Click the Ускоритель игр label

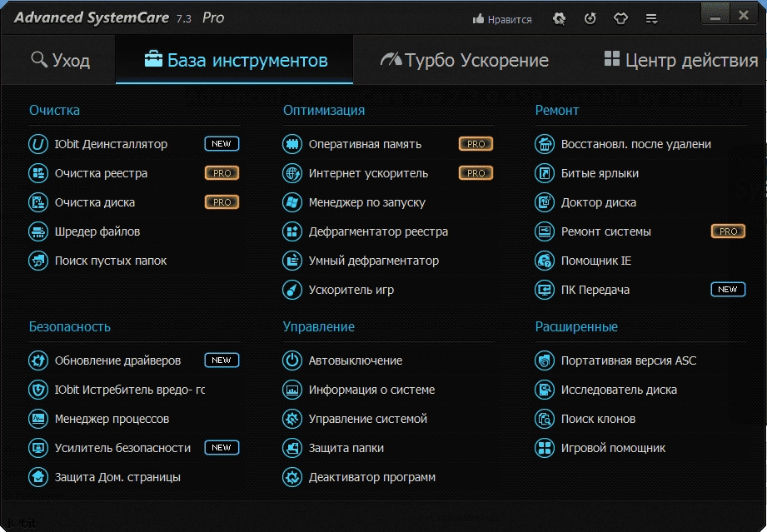tap(351, 290)
